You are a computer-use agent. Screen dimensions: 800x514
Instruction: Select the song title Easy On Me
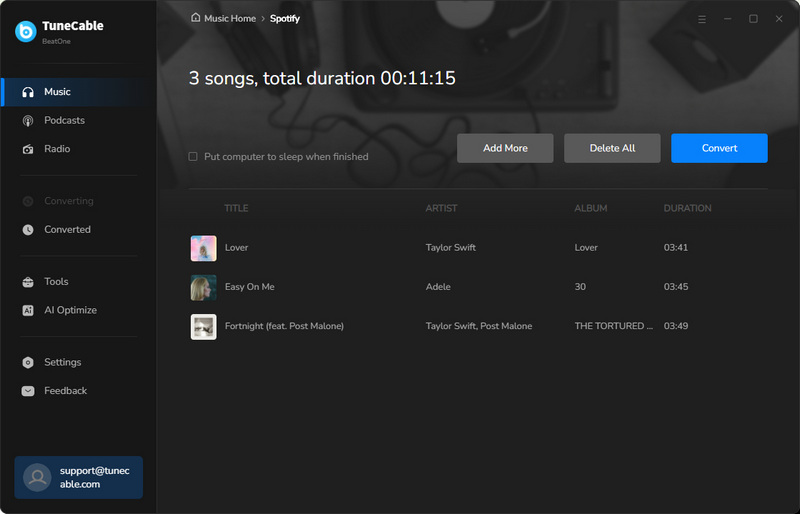pyautogui.click(x=249, y=287)
